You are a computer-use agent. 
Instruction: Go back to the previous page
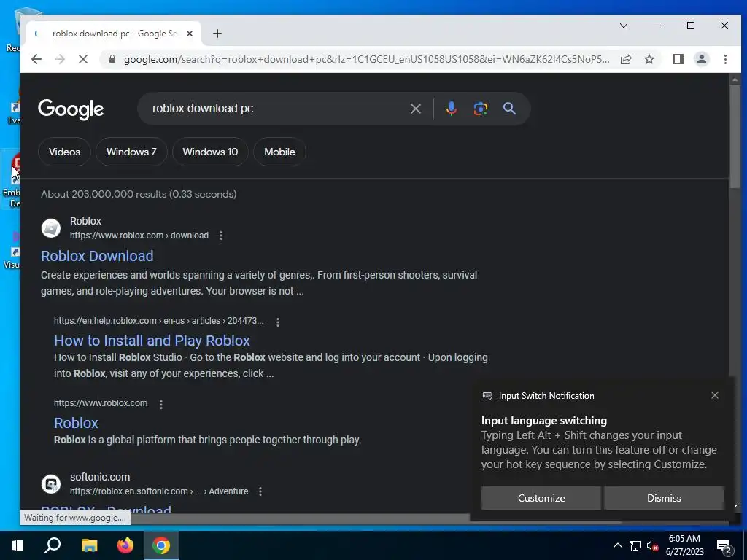click(36, 59)
